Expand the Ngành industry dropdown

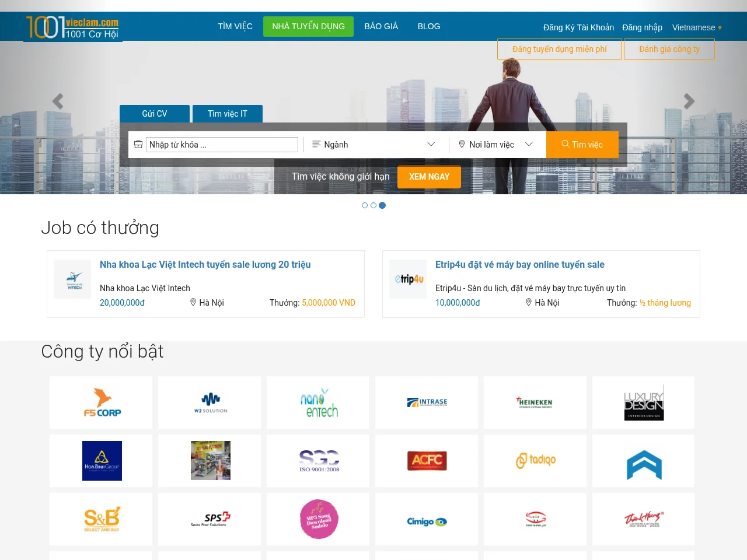[373, 145]
